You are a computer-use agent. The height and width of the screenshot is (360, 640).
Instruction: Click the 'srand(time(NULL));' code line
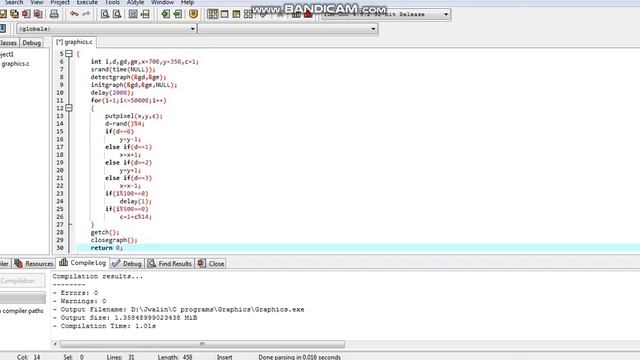(x=123, y=69)
